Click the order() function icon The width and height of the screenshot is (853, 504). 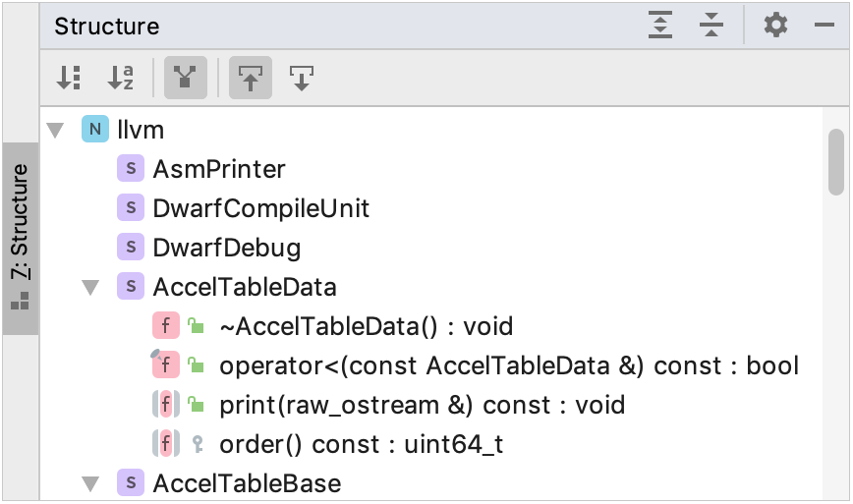click(165, 444)
